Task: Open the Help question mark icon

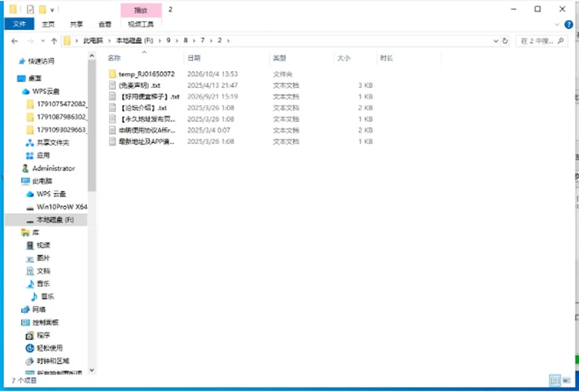Action: pos(569,25)
